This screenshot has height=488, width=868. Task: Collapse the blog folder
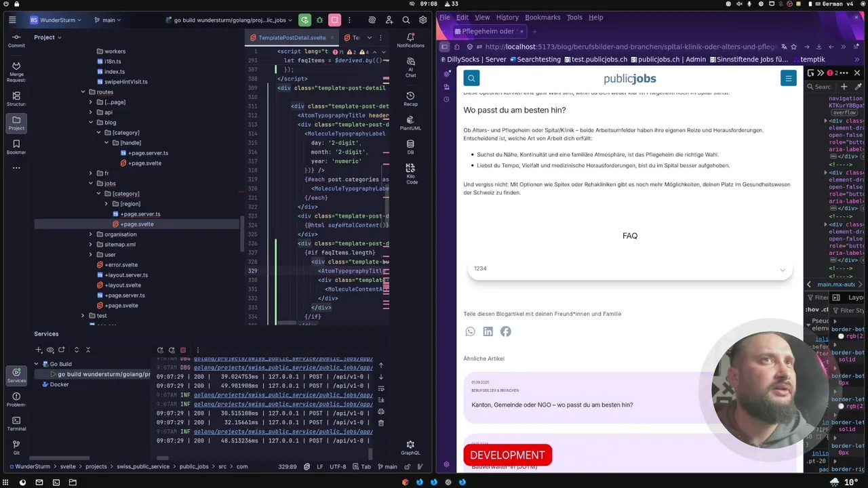pos(91,122)
